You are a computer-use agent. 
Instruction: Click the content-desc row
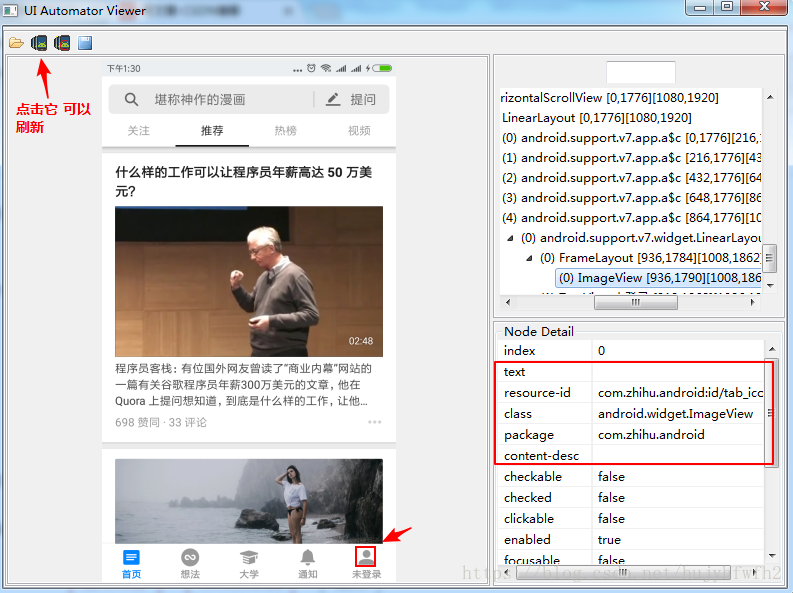pos(631,456)
